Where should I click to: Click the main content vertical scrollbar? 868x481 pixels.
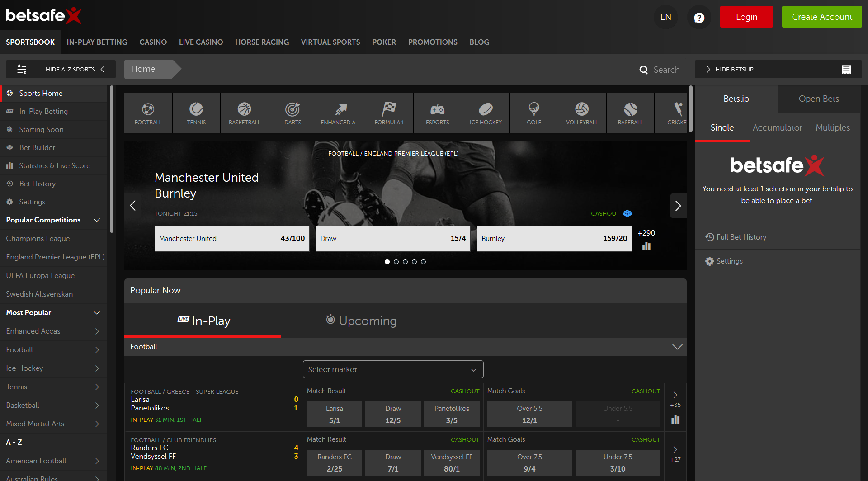coord(690,108)
